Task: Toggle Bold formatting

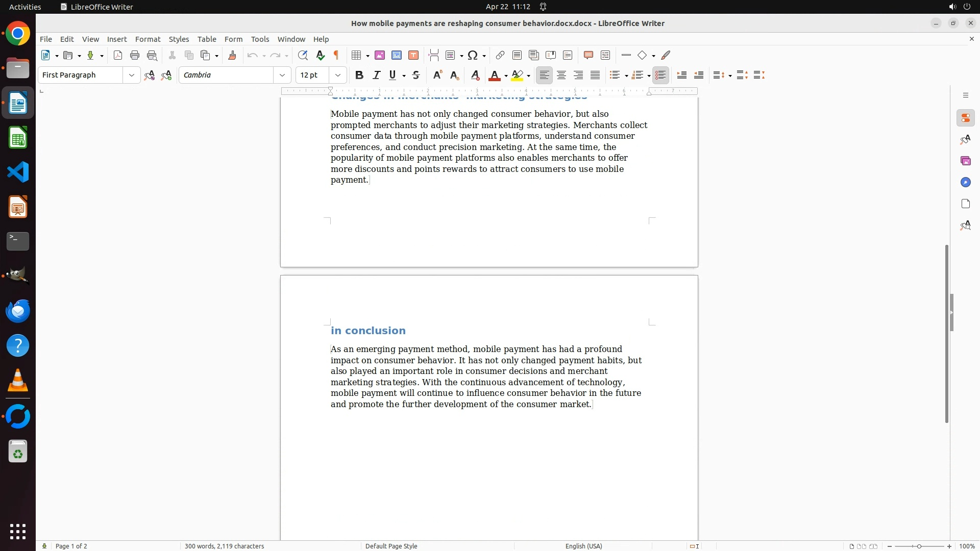Action: [x=359, y=76]
